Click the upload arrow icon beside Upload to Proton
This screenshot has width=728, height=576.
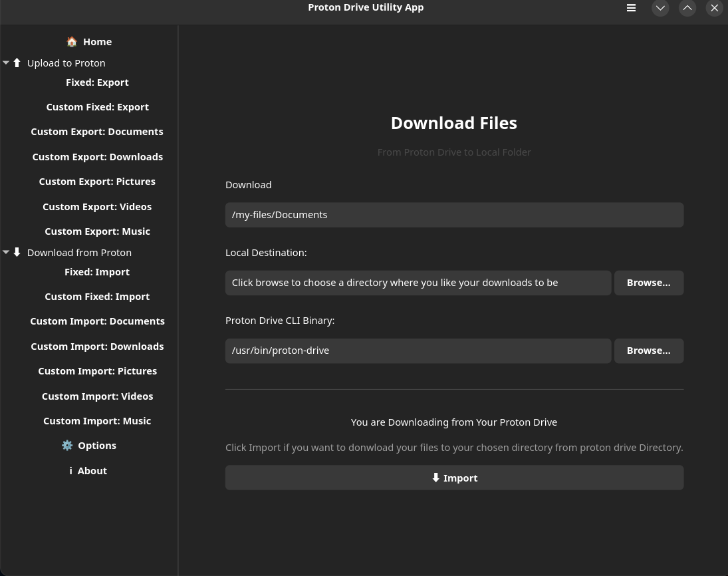[x=17, y=63]
